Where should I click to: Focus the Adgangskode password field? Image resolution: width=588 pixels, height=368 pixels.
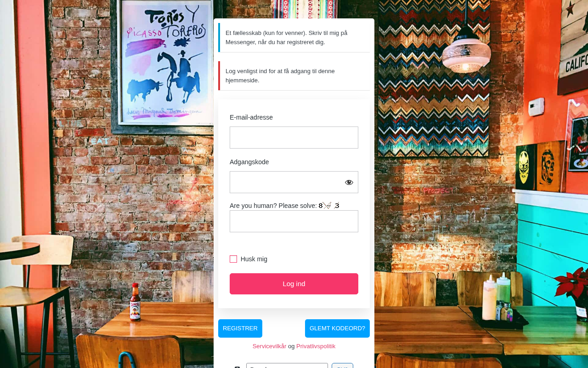click(x=294, y=182)
